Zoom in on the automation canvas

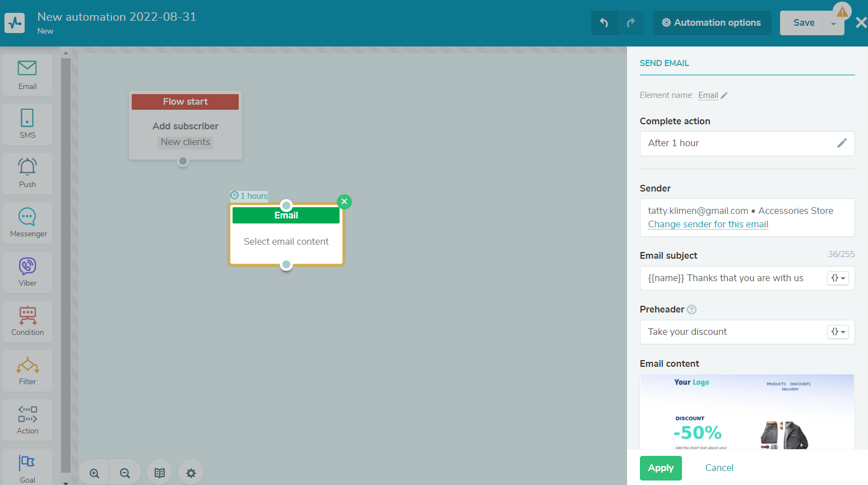(x=94, y=473)
